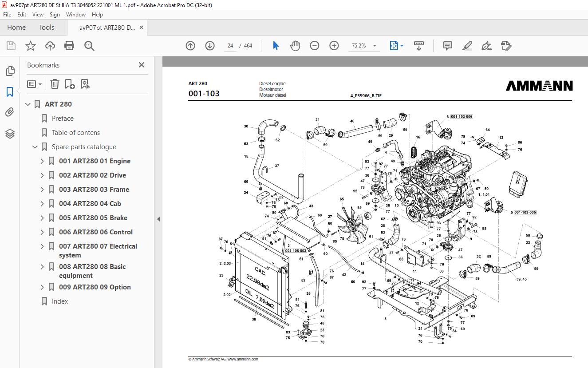Open the Layers panel icon
The image size is (588, 368).
click(10, 134)
